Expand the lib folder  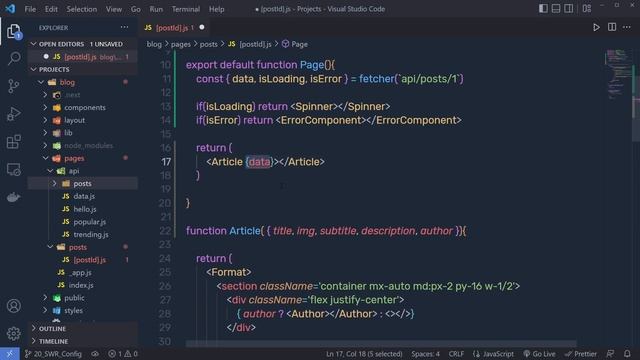(x=82, y=133)
